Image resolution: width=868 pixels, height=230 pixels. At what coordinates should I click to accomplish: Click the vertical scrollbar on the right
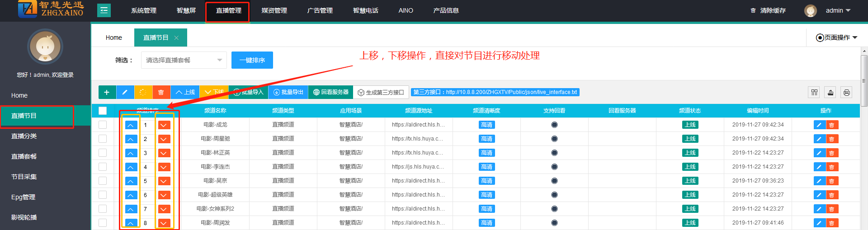click(864, 81)
